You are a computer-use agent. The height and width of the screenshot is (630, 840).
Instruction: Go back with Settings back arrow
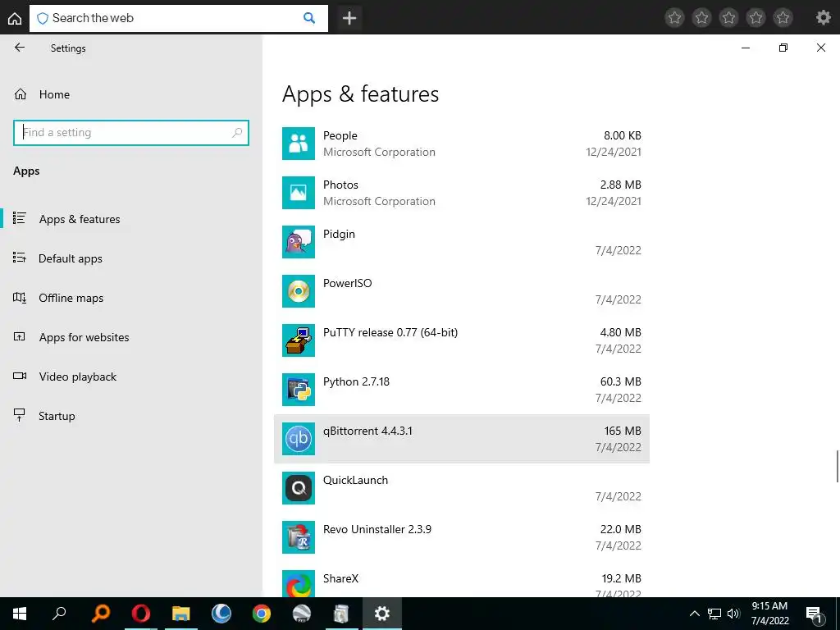(20, 48)
